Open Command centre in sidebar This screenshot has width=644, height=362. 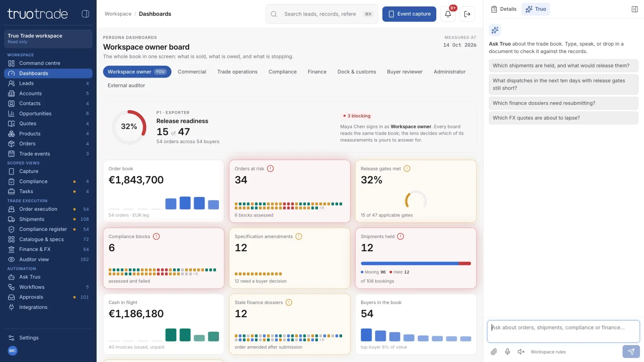coord(48,63)
